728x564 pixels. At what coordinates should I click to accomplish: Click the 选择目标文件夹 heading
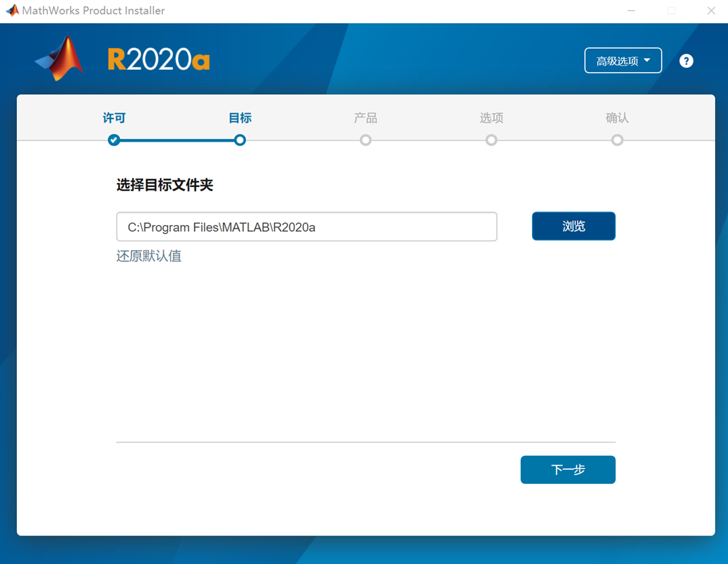click(164, 185)
